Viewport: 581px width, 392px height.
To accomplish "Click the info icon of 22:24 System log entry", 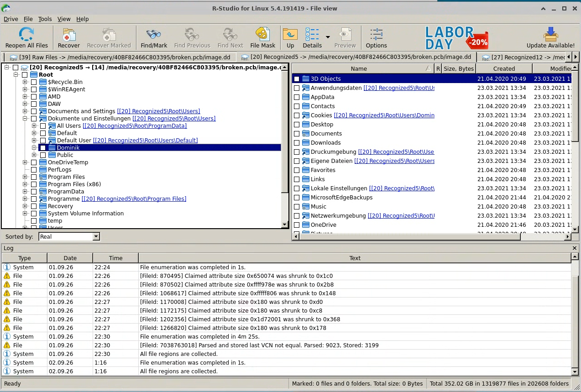I will tap(7, 267).
